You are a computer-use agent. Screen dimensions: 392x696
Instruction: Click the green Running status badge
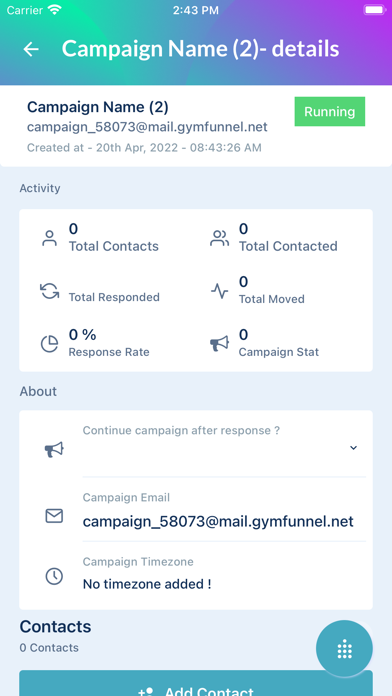(x=330, y=111)
